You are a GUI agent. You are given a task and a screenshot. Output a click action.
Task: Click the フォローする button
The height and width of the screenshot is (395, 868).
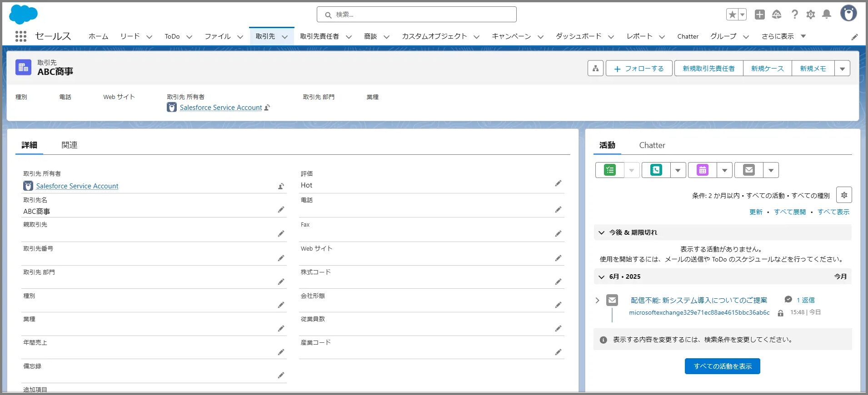(x=639, y=69)
